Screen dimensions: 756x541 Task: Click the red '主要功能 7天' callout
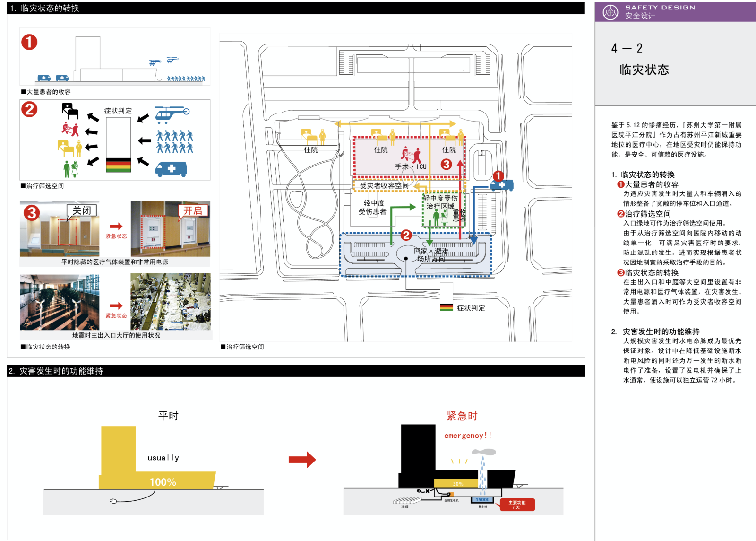[x=517, y=505]
